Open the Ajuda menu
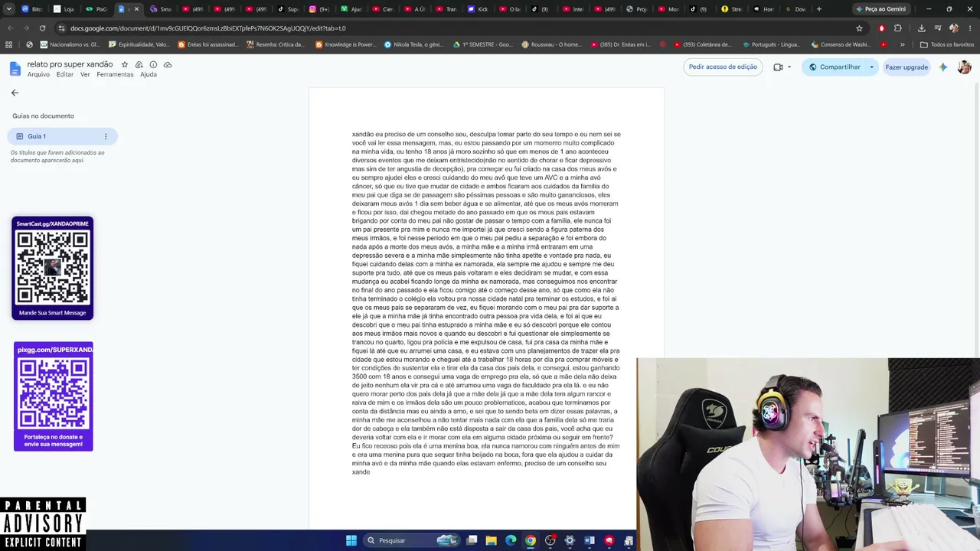The height and width of the screenshot is (551, 980). 149,74
